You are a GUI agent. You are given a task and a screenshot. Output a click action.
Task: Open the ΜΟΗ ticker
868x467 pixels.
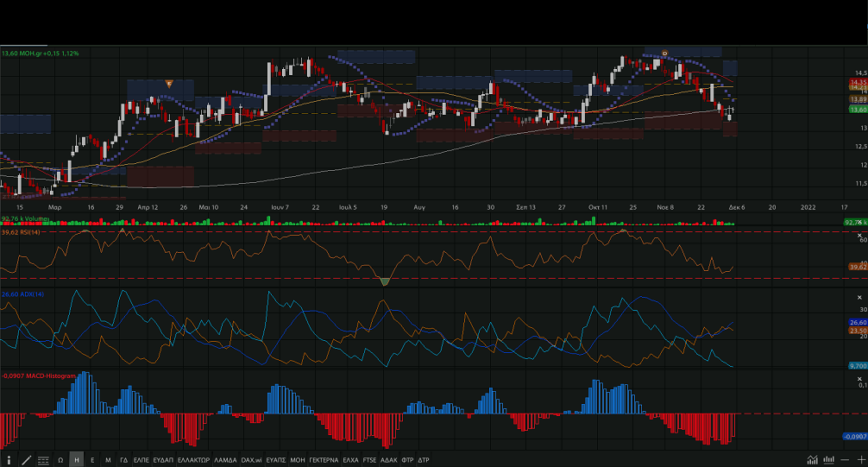[298, 460]
